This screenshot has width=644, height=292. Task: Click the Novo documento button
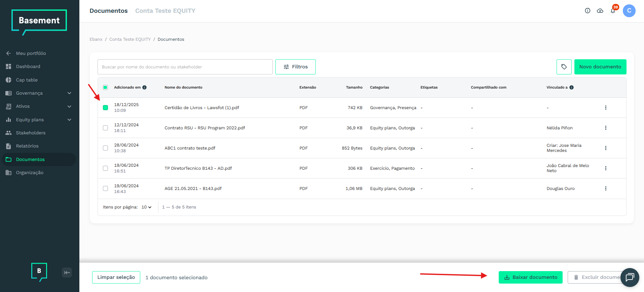point(600,67)
